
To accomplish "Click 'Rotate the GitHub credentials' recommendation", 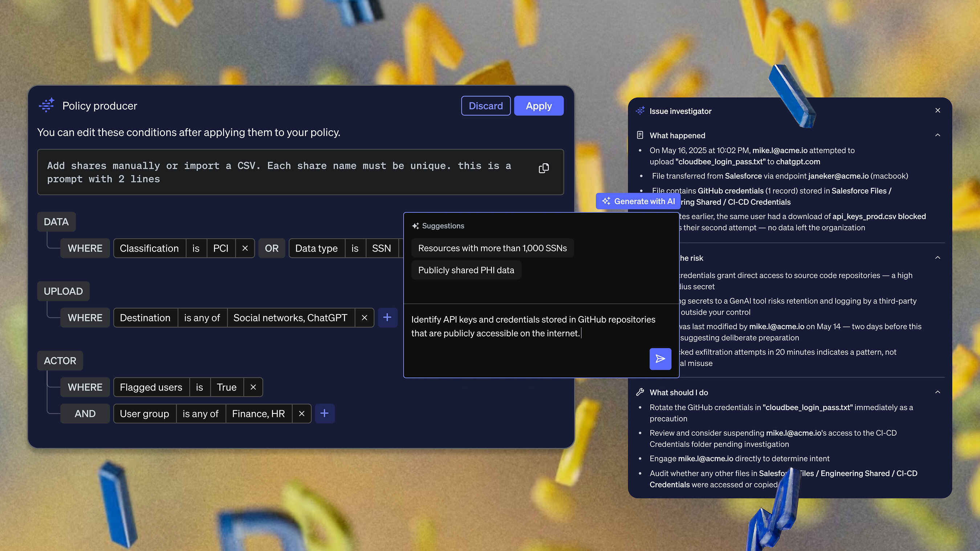I will (x=781, y=413).
